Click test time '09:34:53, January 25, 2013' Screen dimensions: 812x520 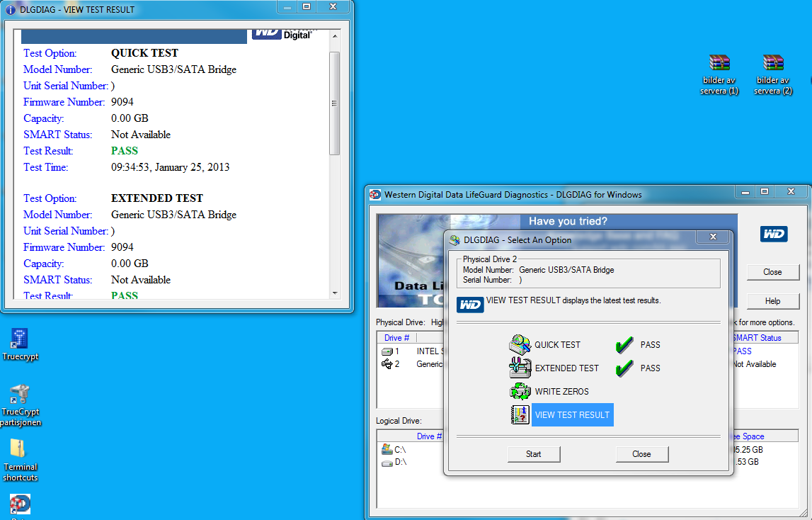[170, 167]
